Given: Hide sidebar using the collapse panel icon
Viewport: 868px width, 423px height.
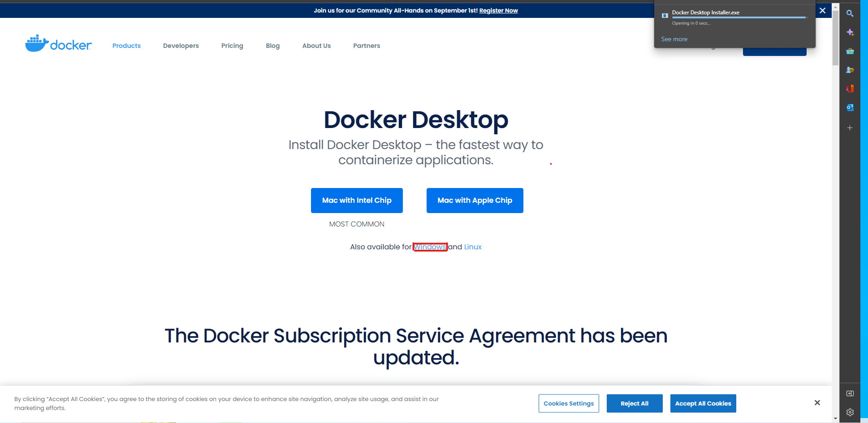Looking at the screenshot, I should coord(850,393).
